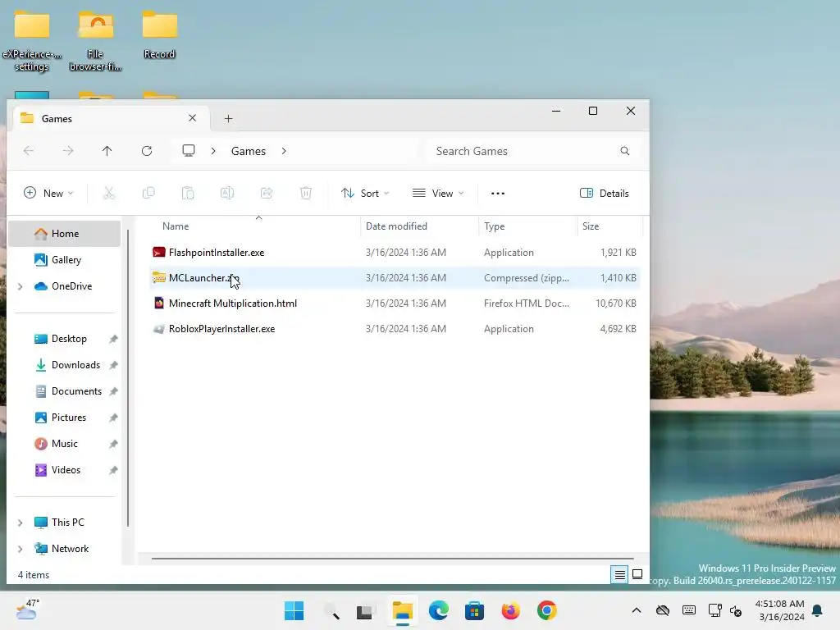Screen dimensions: 840x630
Task: Click Games in the breadcrumb path
Action: 248,151
